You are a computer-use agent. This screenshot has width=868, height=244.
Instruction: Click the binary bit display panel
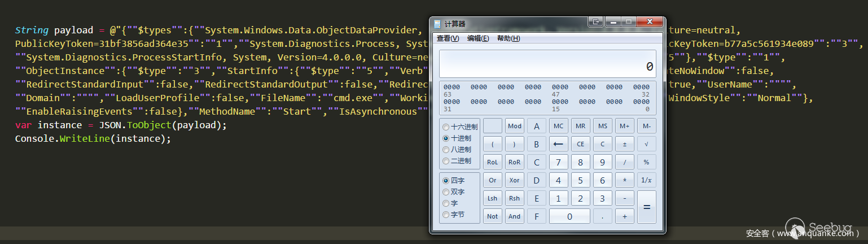(x=547, y=98)
